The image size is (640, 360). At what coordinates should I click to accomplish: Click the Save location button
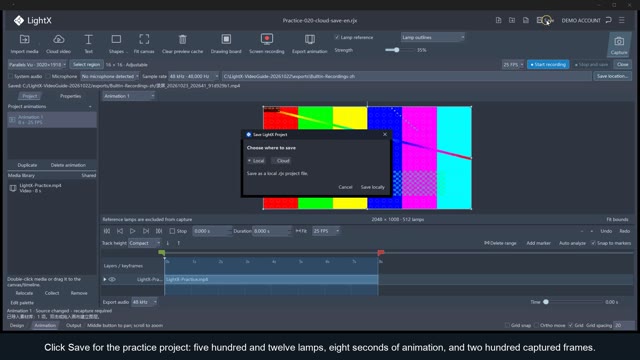[612, 76]
